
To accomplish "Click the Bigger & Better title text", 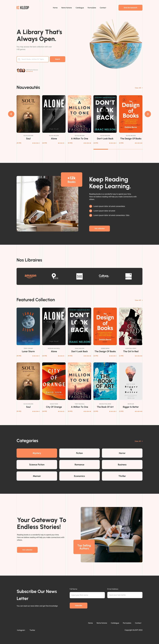I will click(x=131, y=407).
